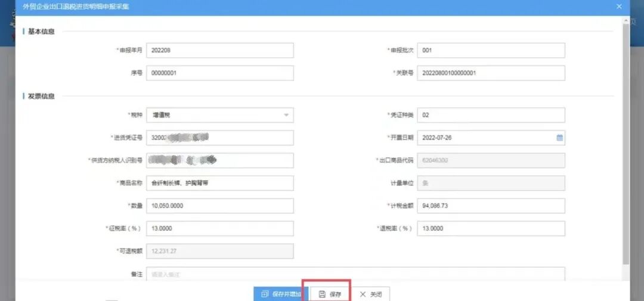The image size is (644, 301).
Task: Close the dialog with the top-right X
Action: (620, 7)
